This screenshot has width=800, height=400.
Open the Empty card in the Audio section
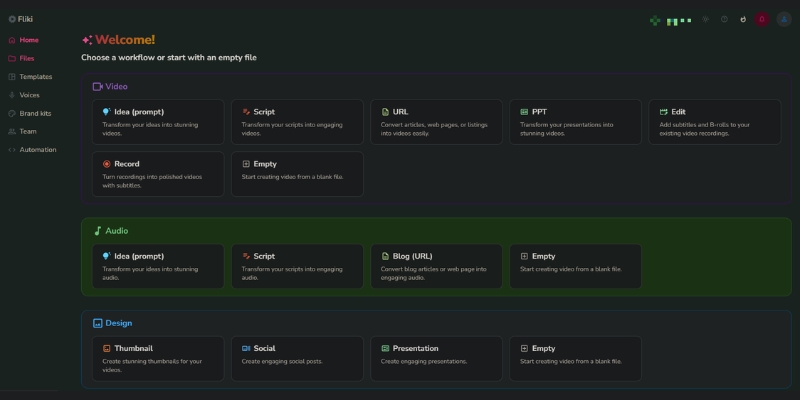(x=576, y=266)
